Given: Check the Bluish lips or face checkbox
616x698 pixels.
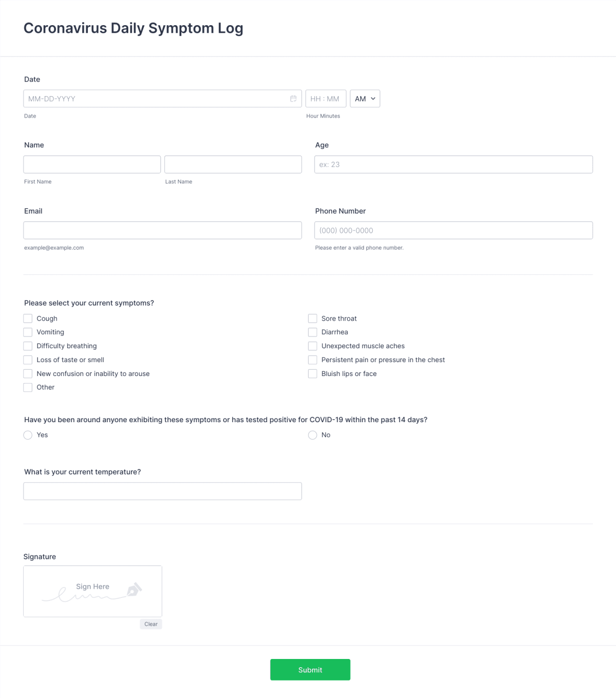Looking at the screenshot, I should (x=313, y=373).
